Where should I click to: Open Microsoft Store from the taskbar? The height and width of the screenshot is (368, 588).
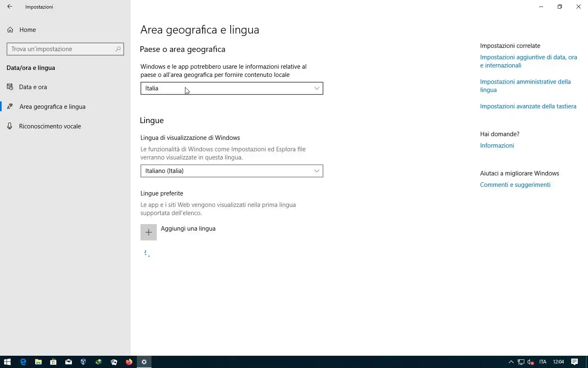pyautogui.click(x=53, y=362)
